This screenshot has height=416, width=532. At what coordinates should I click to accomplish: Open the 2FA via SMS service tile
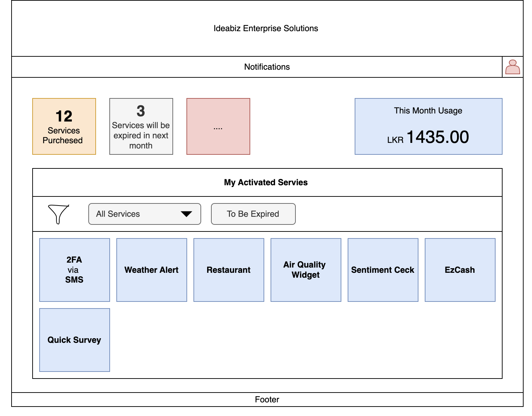click(x=75, y=270)
